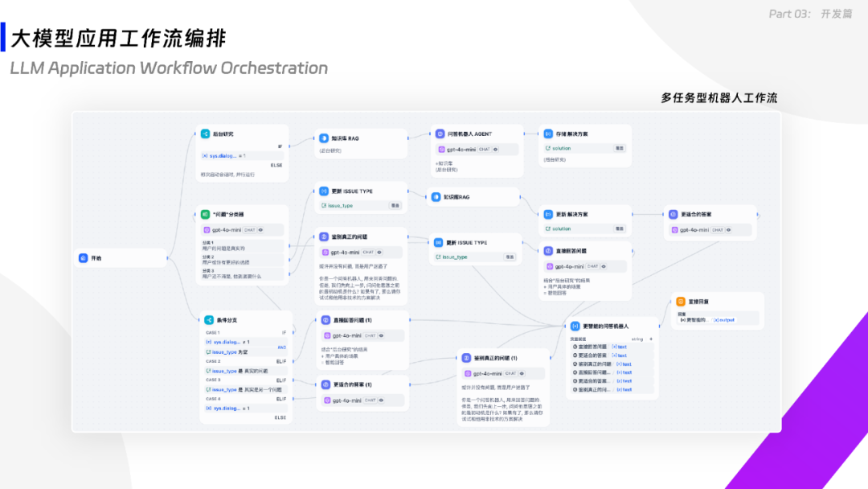Screen dimensions: 868x489
Task: Toggle the vision eye in 鉴别真正的问题 (1)
Action: click(522, 374)
